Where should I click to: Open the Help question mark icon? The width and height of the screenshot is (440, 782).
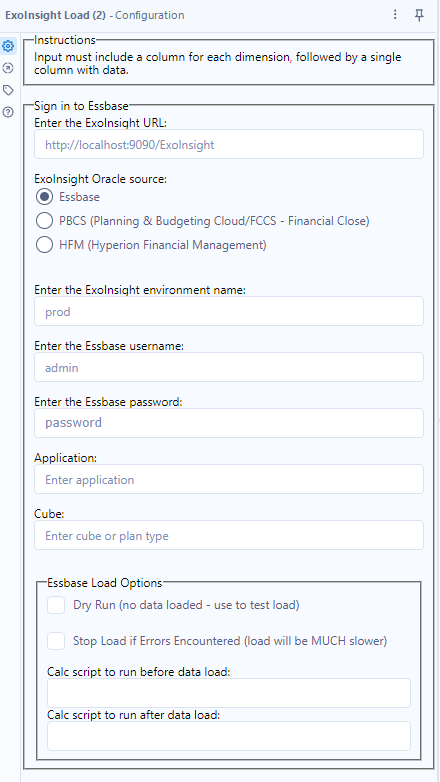[8, 112]
